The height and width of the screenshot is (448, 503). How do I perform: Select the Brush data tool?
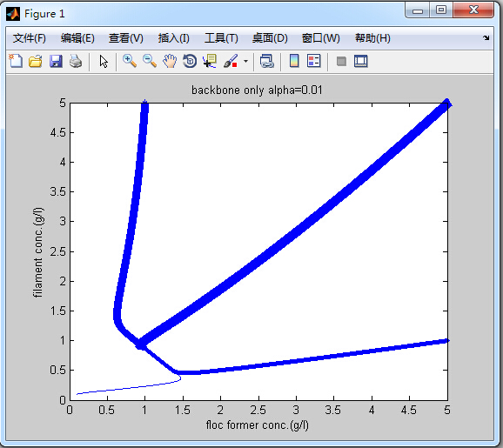pos(231,61)
